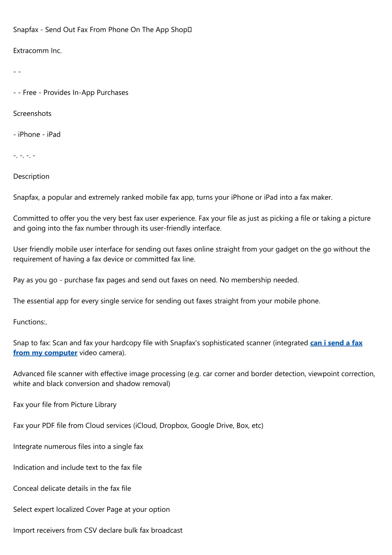Click the "Functions:." heading text
The image size is (392, 555).
coord(30,322)
